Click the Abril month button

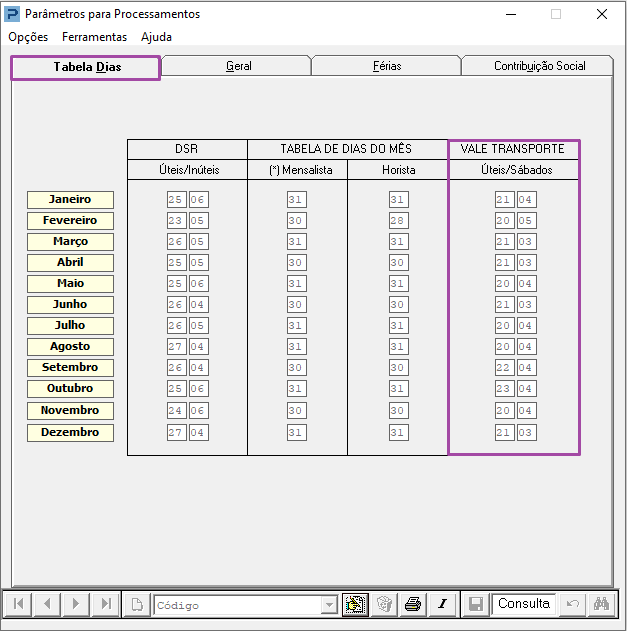pos(70,262)
